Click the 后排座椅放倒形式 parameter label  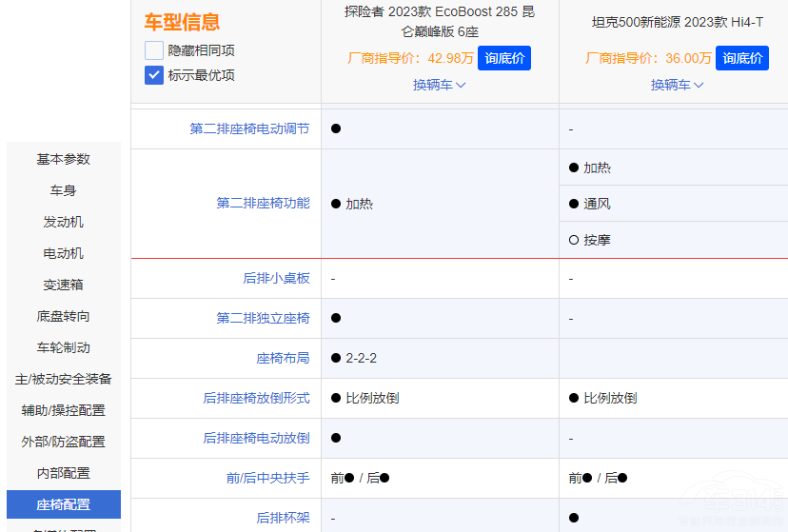256,398
